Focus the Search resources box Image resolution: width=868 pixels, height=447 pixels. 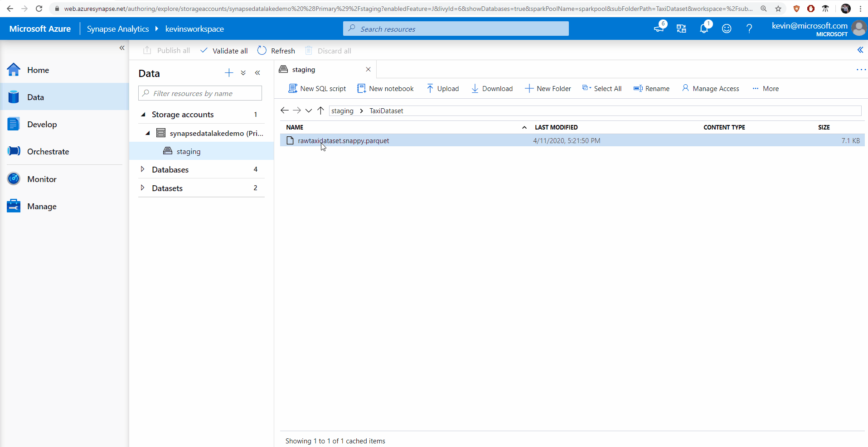[456, 29]
